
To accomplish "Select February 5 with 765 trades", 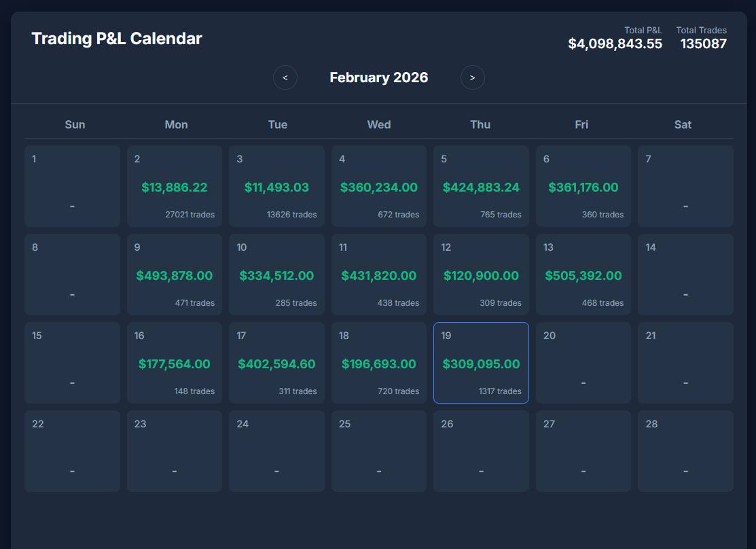I will coord(481,186).
